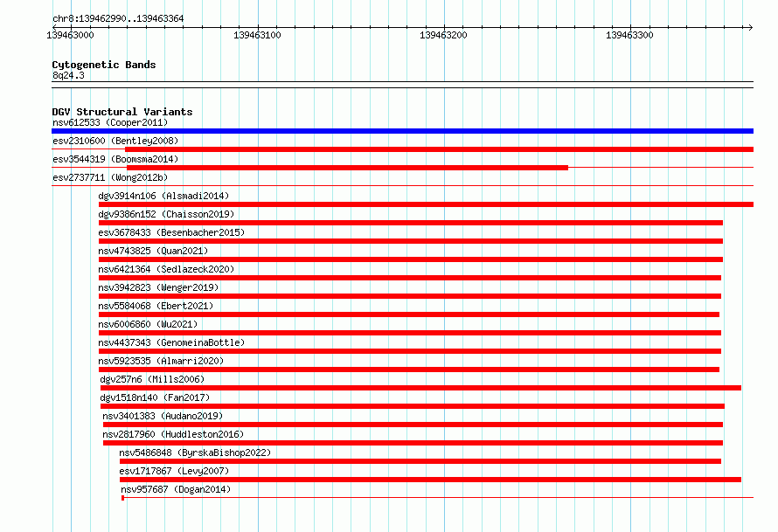Select the nsv5486848 (ByrskaBishop2022) label

tap(195, 453)
